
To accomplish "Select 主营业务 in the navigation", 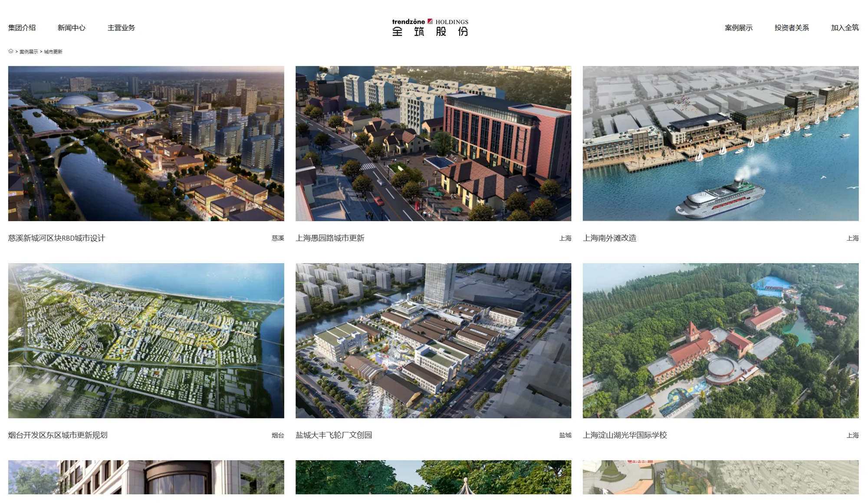I will [121, 28].
